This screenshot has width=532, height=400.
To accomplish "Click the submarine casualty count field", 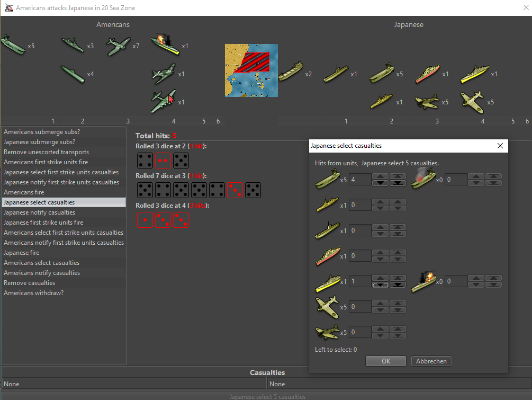I will coord(360,230).
